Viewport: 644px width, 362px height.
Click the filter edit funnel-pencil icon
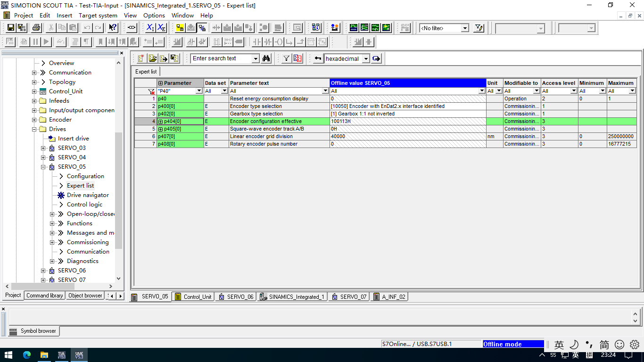point(479,28)
